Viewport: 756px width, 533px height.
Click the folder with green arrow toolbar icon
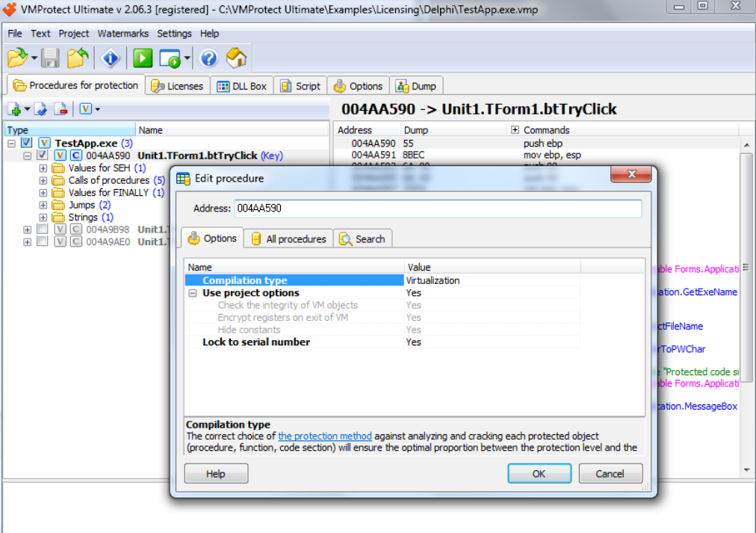78,58
